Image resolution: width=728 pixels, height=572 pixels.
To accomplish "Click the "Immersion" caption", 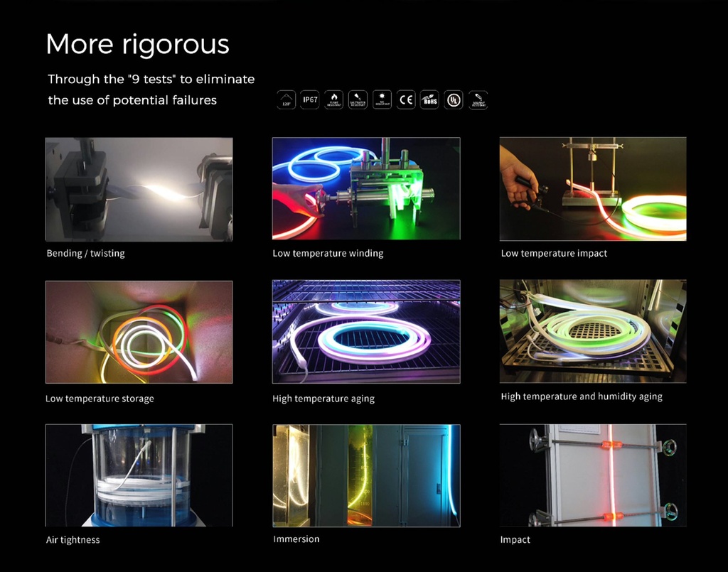I will coord(296,539).
